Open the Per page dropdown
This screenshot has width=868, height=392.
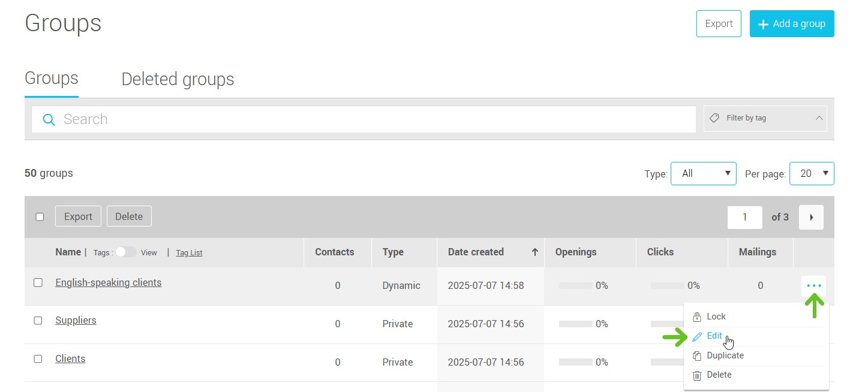point(811,173)
